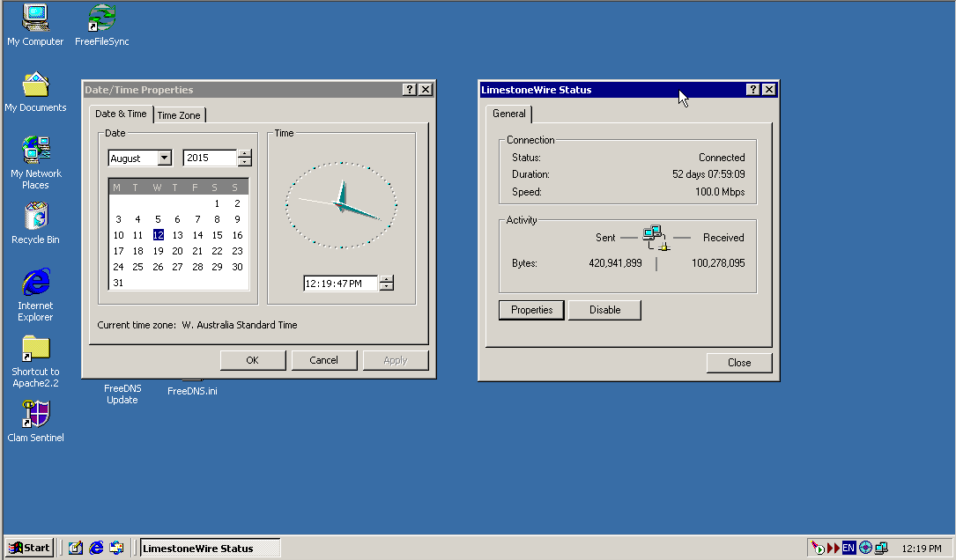Image resolution: width=956 pixels, height=560 pixels.
Task: Click the 'Connected' status value
Action: click(722, 158)
